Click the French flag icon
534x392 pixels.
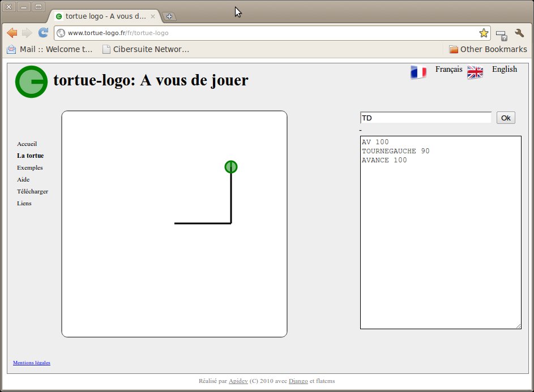point(418,72)
